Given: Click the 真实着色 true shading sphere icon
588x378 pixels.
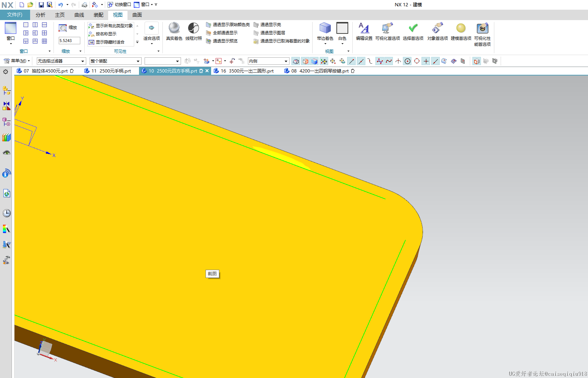Looking at the screenshot, I should click(x=174, y=28).
